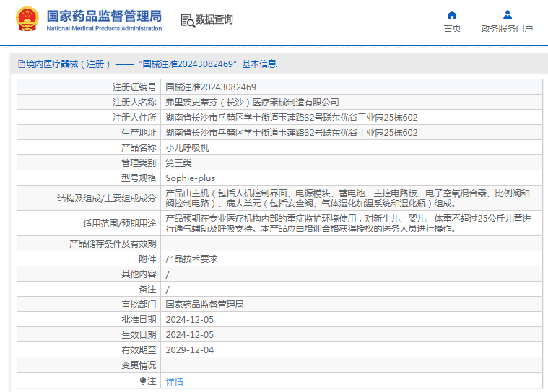The height and width of the screenshot is (392, 548).
Task: Click the 国家药品监督管理局 site title
Action: [x=104, y=16]
